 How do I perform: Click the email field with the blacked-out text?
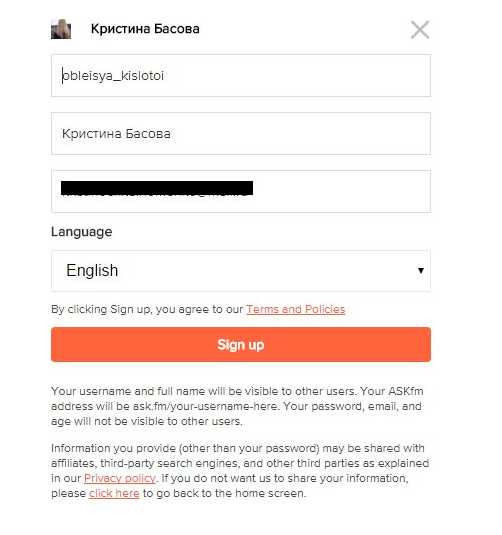pos(241,191)
